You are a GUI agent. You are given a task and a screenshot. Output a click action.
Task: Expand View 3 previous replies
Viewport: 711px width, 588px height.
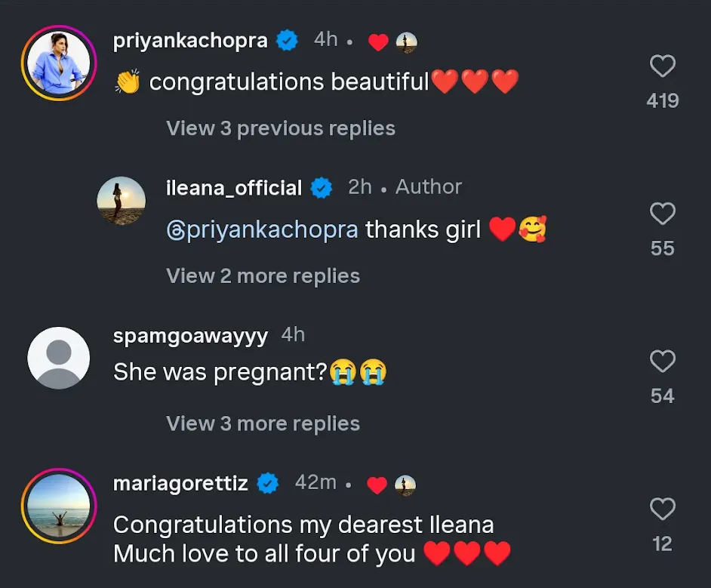point(281,128)
